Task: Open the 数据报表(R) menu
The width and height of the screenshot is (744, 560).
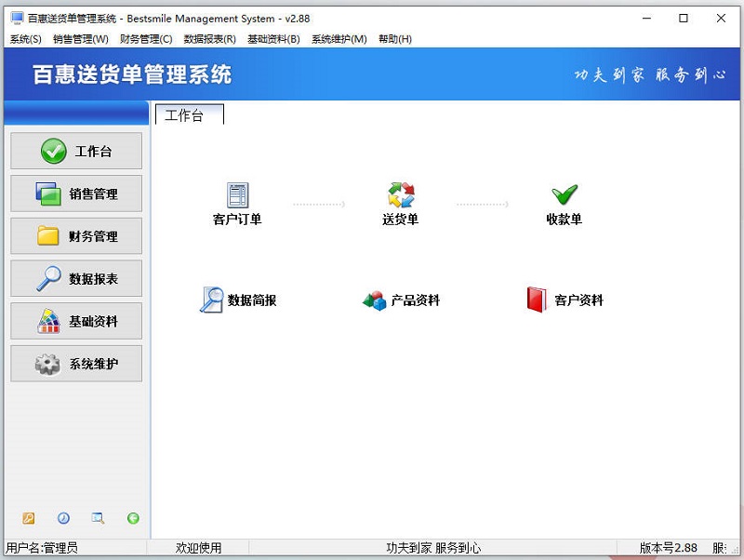Action: point(209,39)
